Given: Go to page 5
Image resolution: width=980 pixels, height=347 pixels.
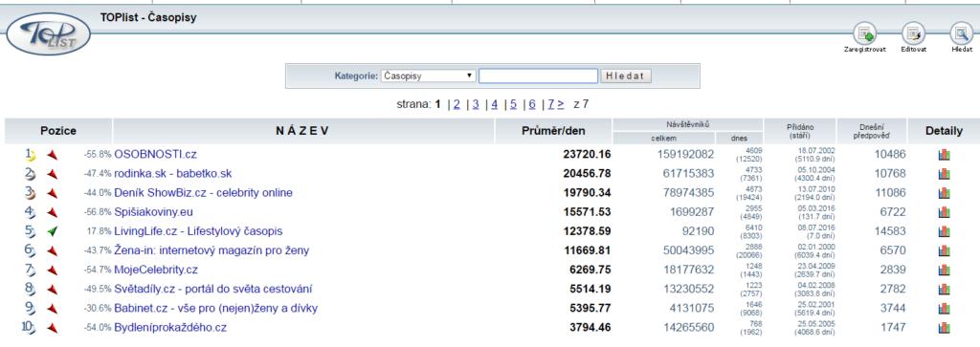Looking at the screenshot, I should 513,104.
